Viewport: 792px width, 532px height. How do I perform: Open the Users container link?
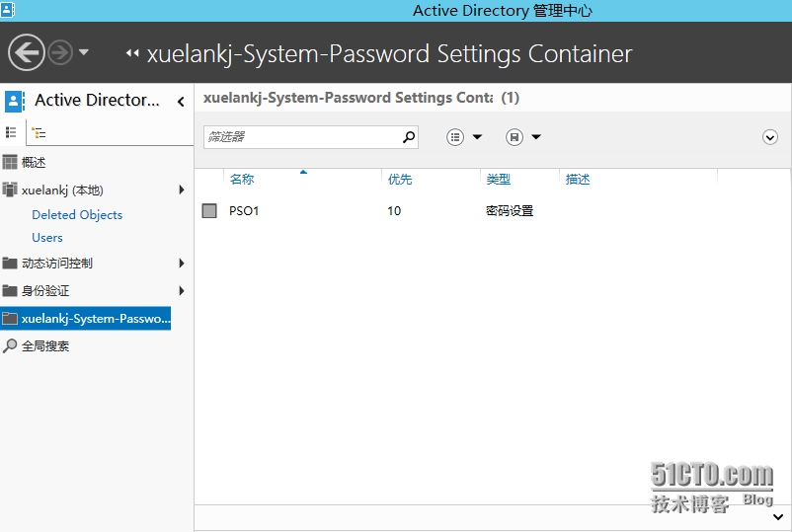pos(47,237)
